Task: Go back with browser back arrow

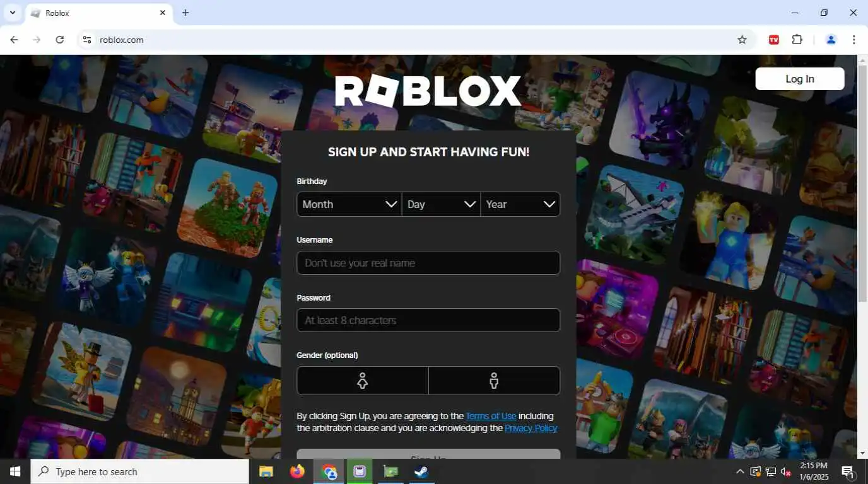Action: coord(14,40)
